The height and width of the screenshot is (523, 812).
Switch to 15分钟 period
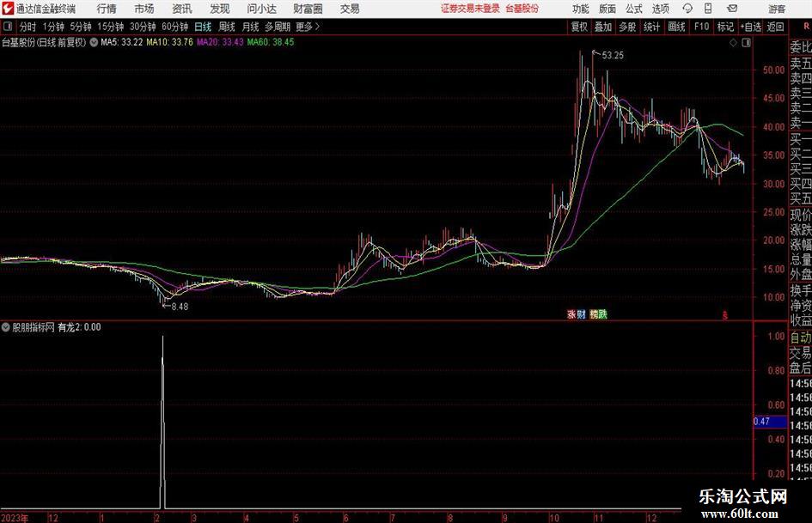click(110, 27)
